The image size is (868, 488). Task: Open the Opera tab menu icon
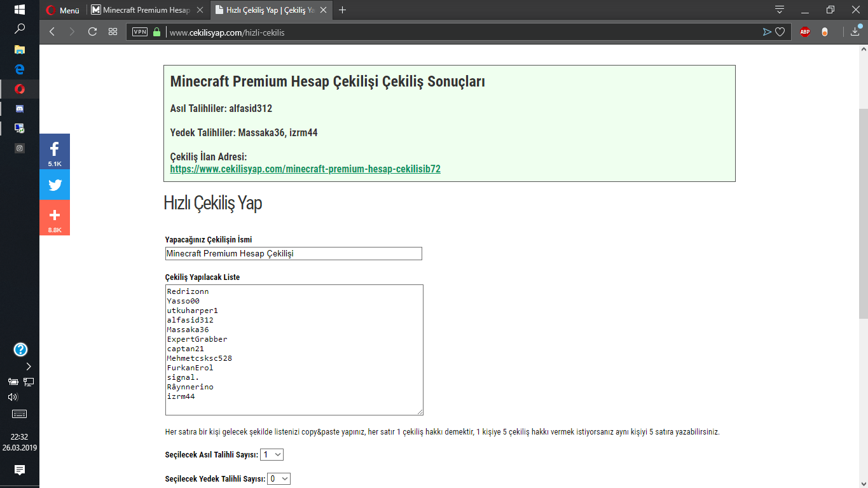point(780,10)
